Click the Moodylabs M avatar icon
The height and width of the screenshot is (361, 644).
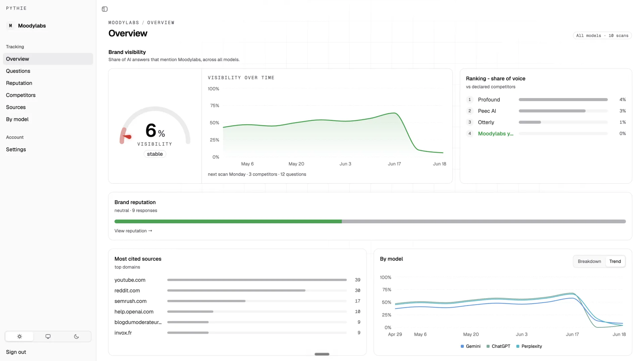point(10,26)
